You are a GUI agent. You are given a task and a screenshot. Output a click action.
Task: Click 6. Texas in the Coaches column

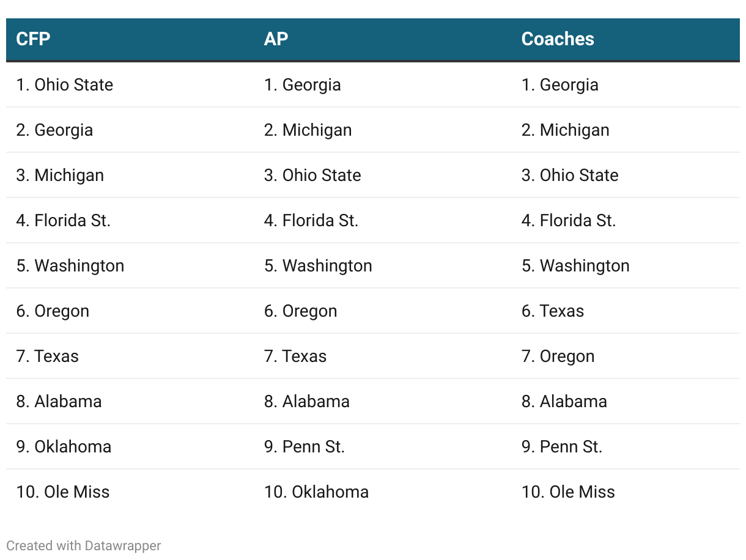553,311
